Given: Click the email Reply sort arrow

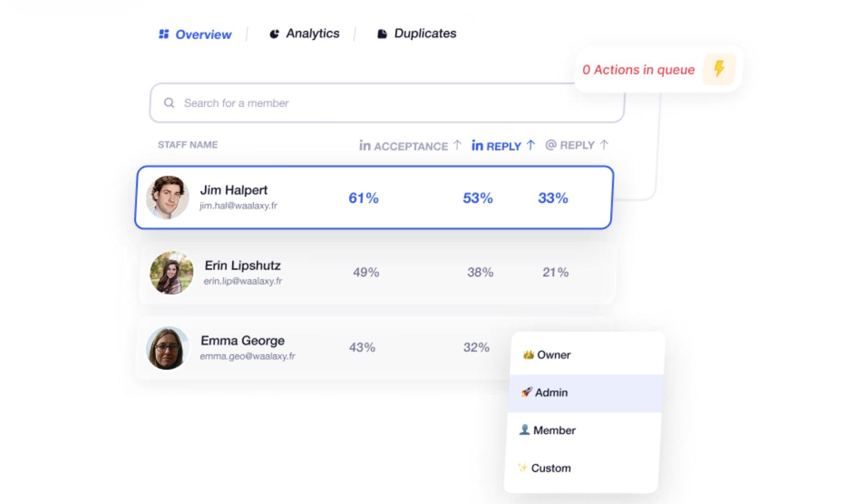Looking at the screenshot, I should tap(604, 145).
